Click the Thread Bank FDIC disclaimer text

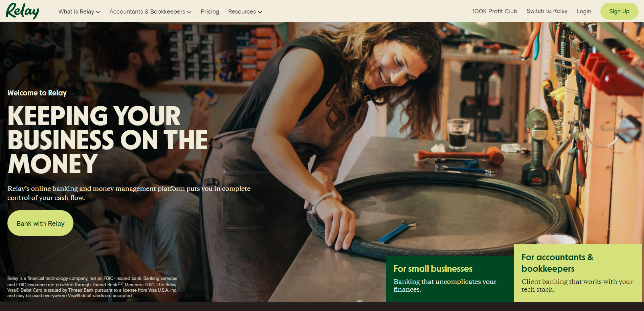click(92, 287)
